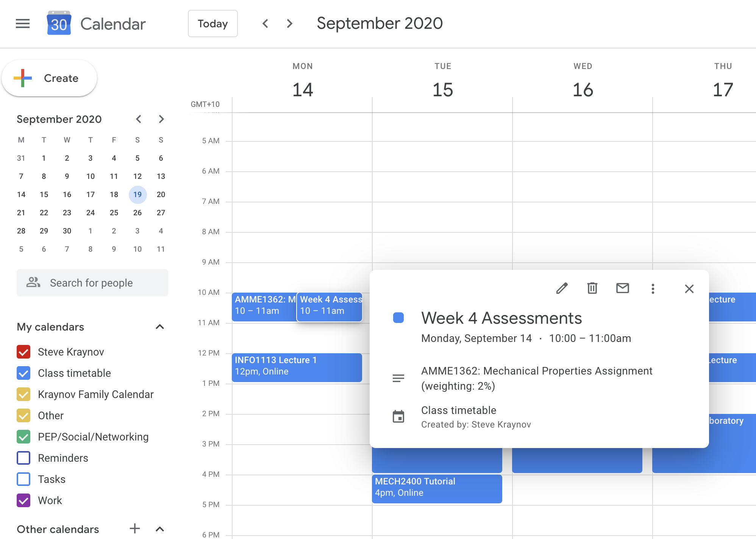Go to next week using header arrow
The height and width of the screenshot is (539, 756).
click(290, 24)
